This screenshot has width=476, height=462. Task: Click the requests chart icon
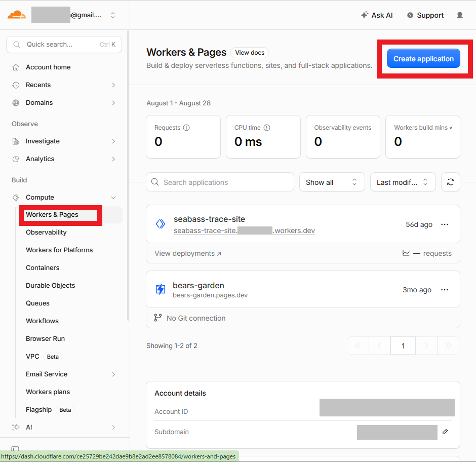[x=406, y=253]
